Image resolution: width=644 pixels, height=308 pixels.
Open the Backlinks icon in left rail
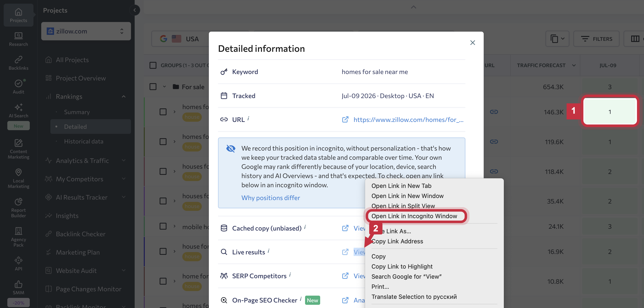click(18, 63)
